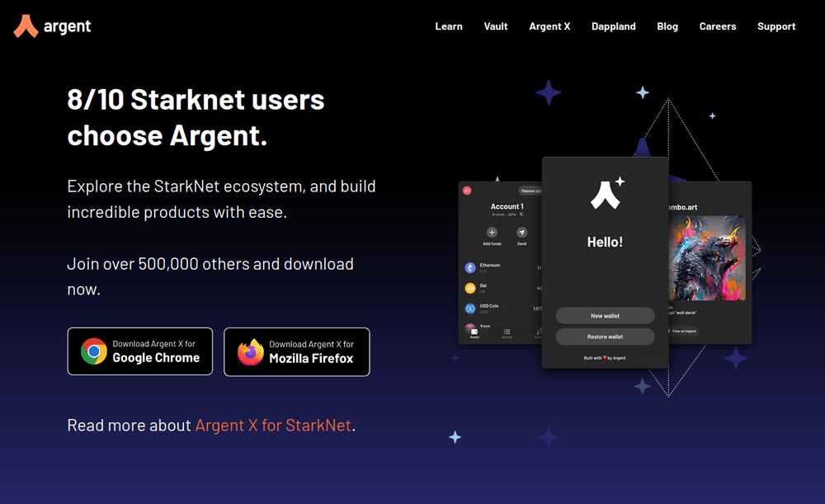Click the Send arrow icon
Viewport: 825px width, 504px height.
[x=521, y=232]
